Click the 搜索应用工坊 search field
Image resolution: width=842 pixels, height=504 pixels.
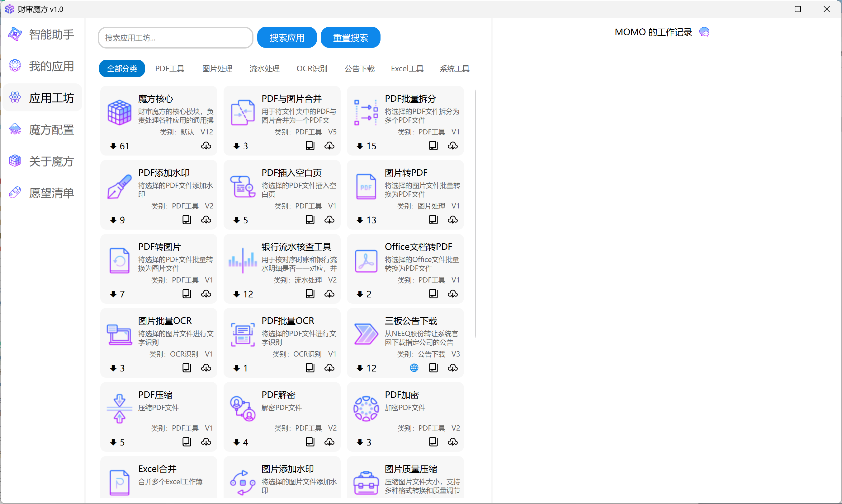[x=175, y=38]
